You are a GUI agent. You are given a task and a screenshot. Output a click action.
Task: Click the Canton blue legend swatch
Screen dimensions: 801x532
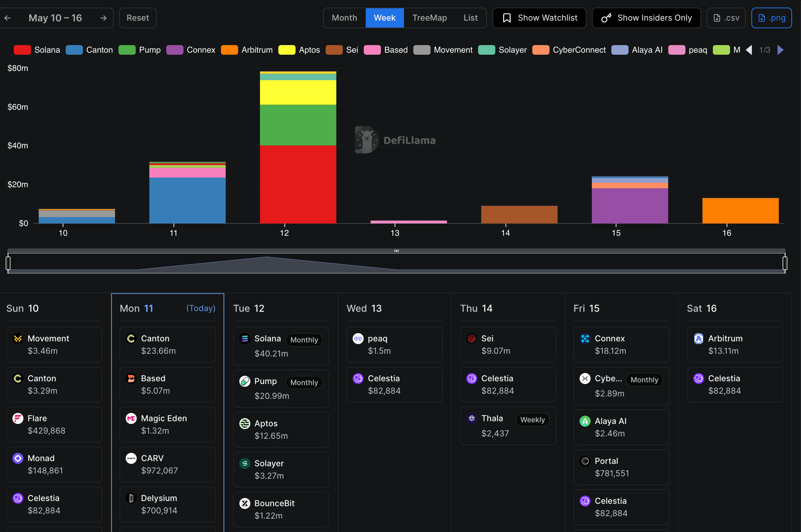(x=74, y=50)
